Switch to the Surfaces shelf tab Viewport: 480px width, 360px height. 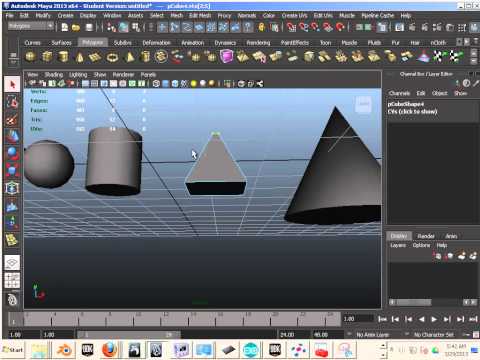coord(61,43)
